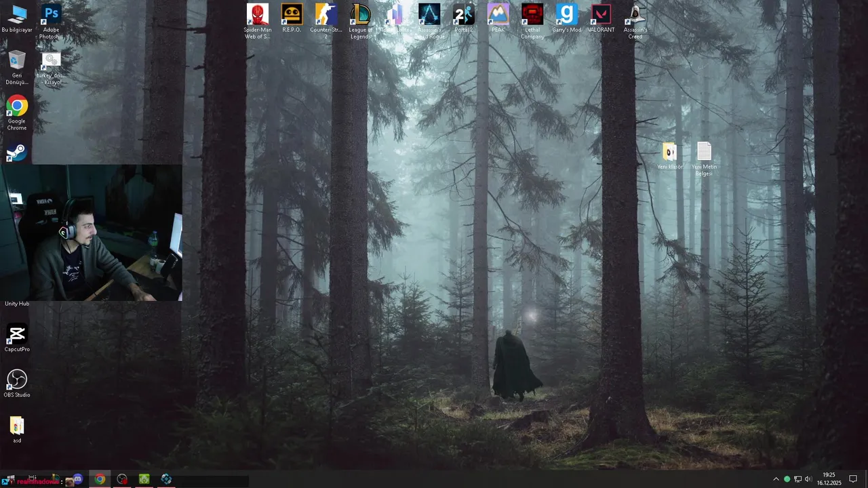
Task: Open the clock showing 19:25
Action: click(829, 479)
